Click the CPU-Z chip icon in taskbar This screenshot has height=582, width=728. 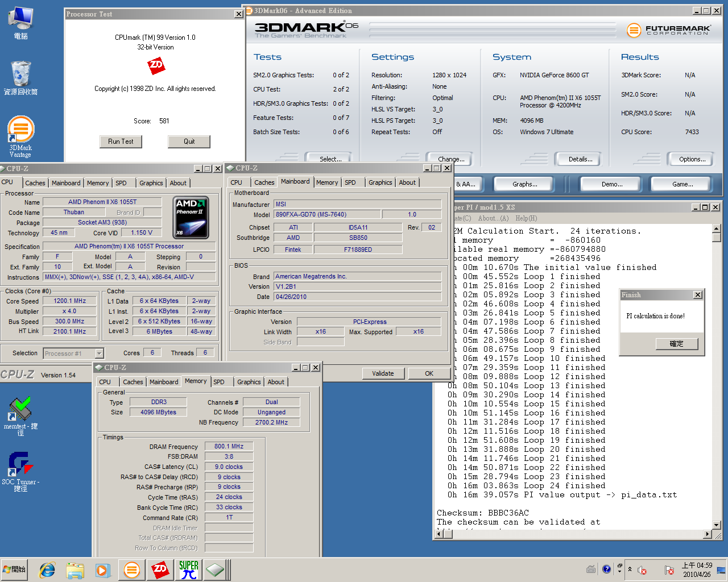[215, 569]
